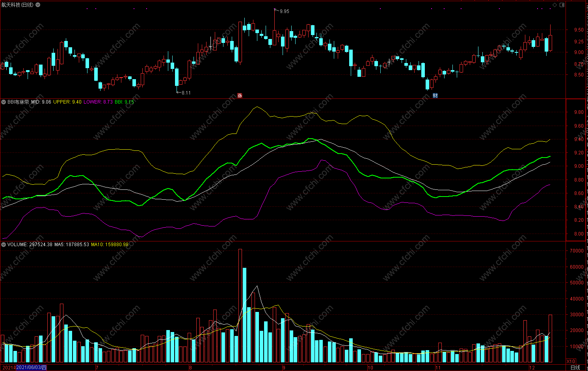The height and width of the screenshot is (371, 588).
Task: Click the 2021/06/03/四 date label
Action: click(32, 367)
